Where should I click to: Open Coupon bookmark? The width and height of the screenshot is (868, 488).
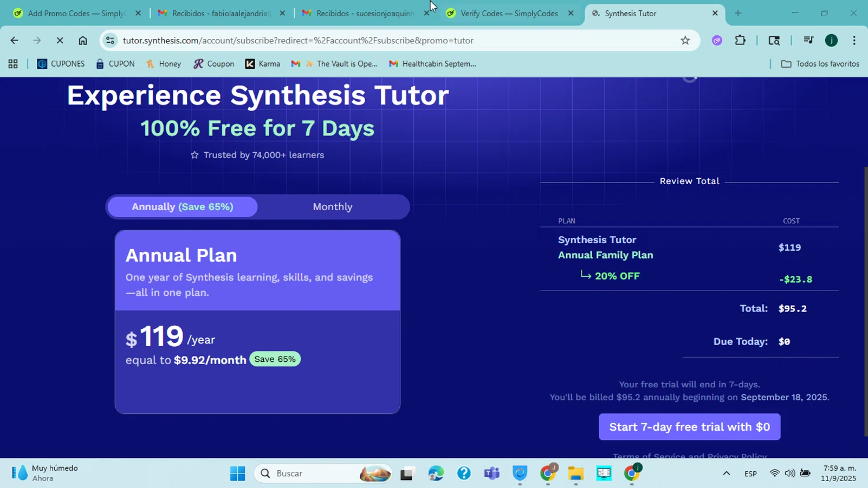(x=214, y=64)
